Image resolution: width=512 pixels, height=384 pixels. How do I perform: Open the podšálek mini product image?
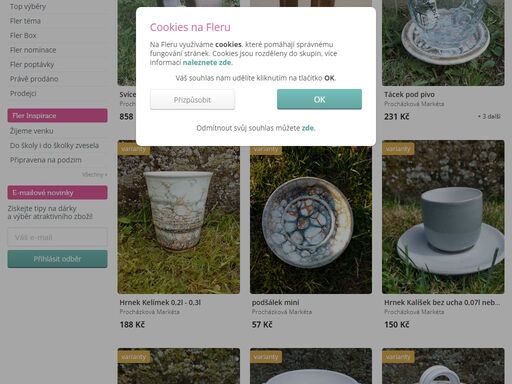click(x=311, y=217)
